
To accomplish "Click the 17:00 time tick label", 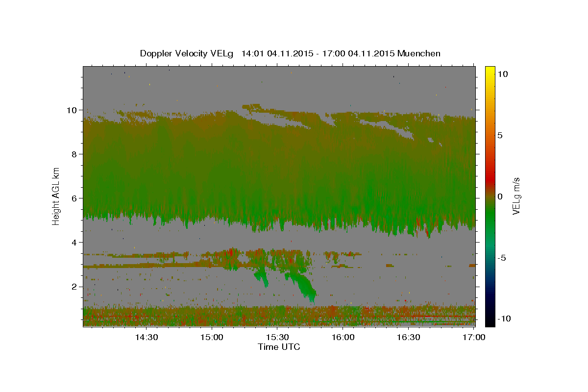I will click(474, 338).
